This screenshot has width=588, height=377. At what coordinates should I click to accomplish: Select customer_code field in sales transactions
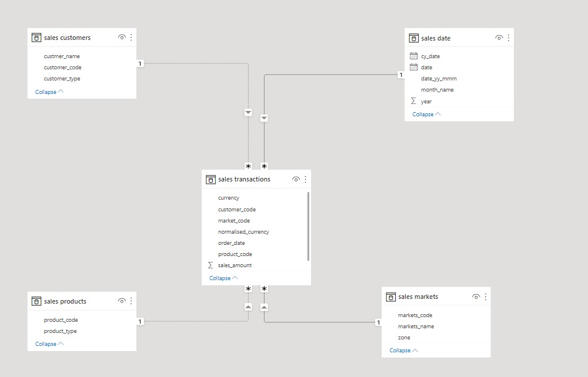pyautogui.click(x=236, y=210)
